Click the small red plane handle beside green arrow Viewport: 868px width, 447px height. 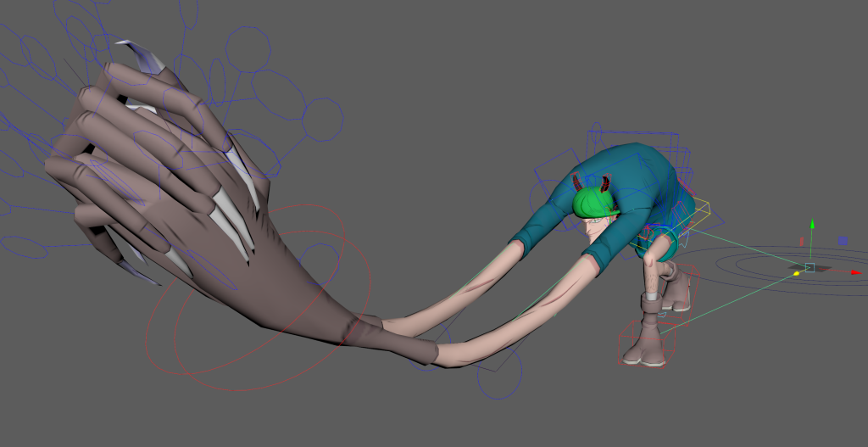[802, 242]
